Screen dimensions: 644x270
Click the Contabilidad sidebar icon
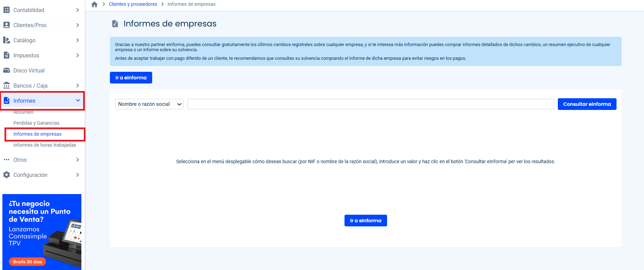click(7, 10)
